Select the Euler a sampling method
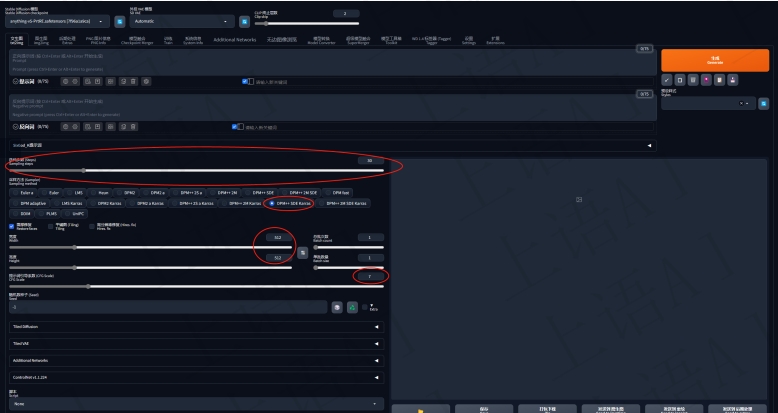778x413 pixels. [27, 191]
